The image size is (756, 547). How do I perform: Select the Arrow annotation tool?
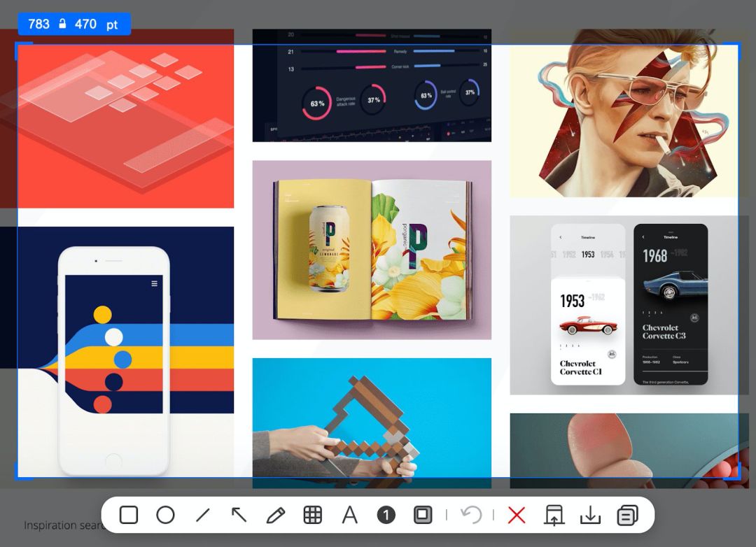239,514
